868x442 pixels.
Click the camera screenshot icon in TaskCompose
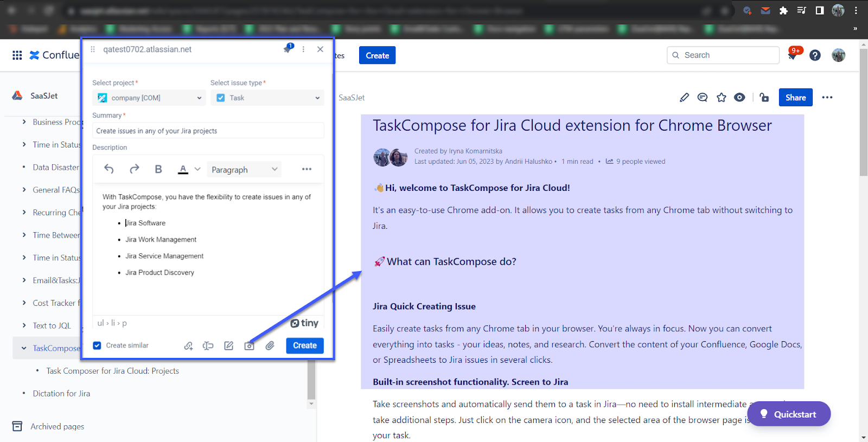pyautogui.click(x=249, y=346)
